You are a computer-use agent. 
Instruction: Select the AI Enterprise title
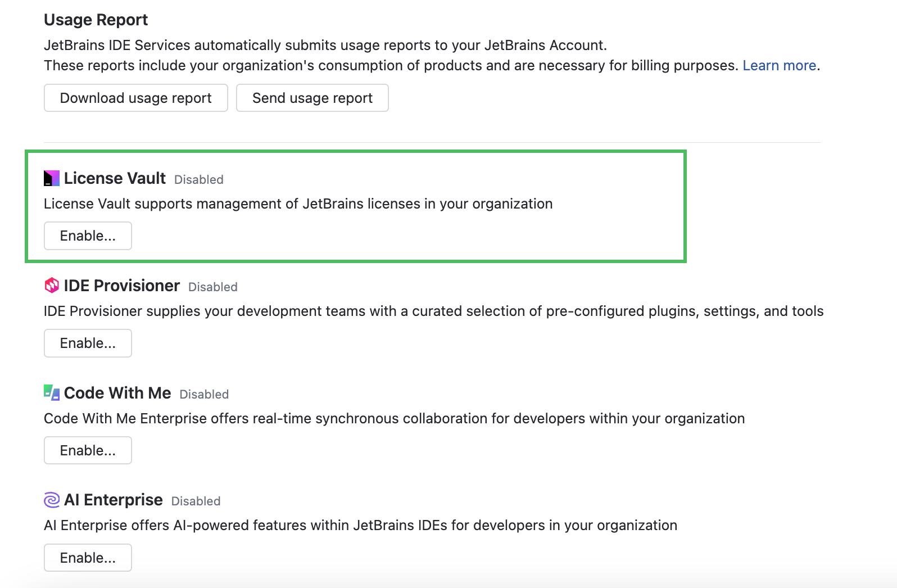[x=114, y=500]
